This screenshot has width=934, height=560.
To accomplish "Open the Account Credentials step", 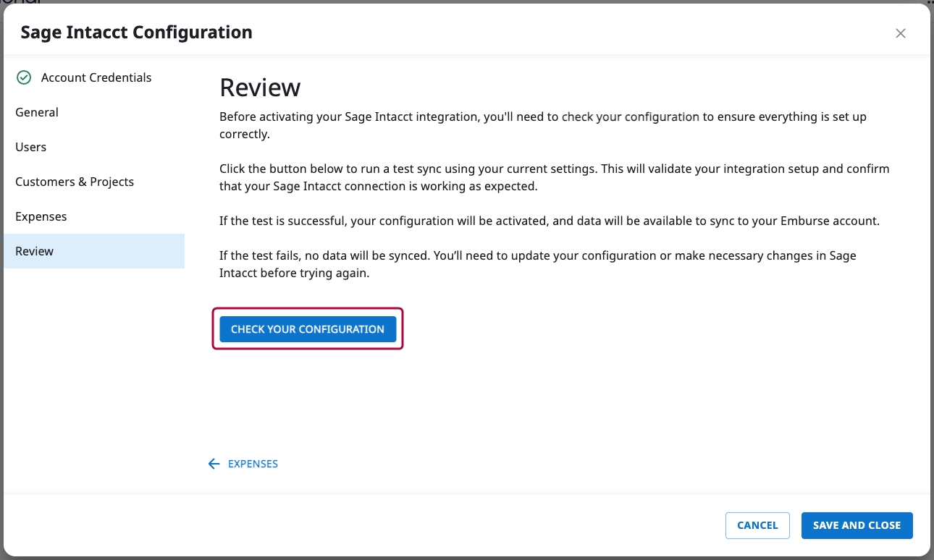I will [x=94, y=77].
